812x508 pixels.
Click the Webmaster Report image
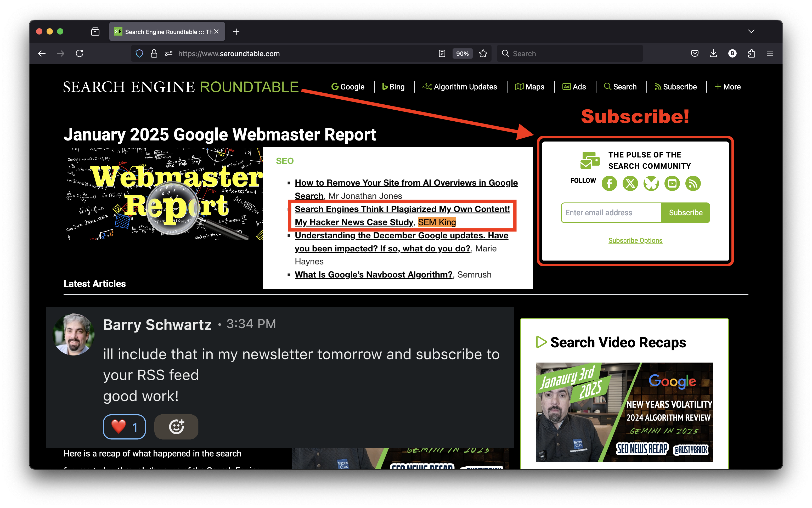pos(163,193)
